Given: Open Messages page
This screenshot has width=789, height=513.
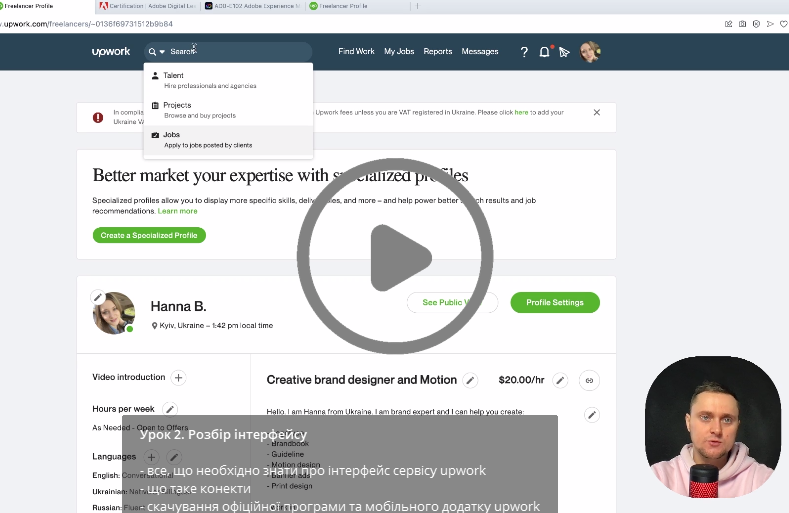Looking at the screenshot, I should [480, 51].
